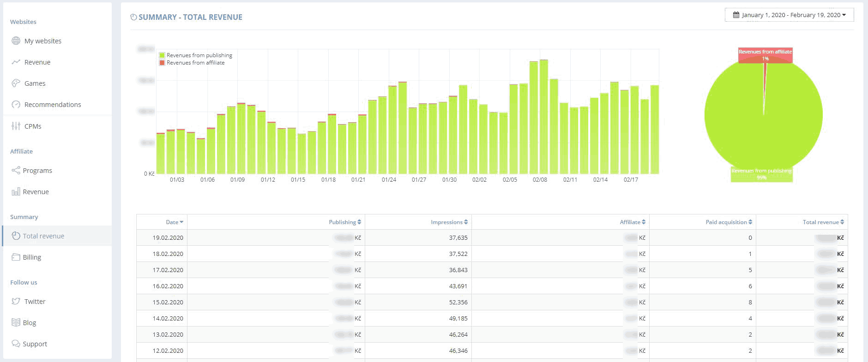Click impressions value 46,346
The width and height of the screenshot is (868, 362).
pyautogui.click(x=458, y=350)
